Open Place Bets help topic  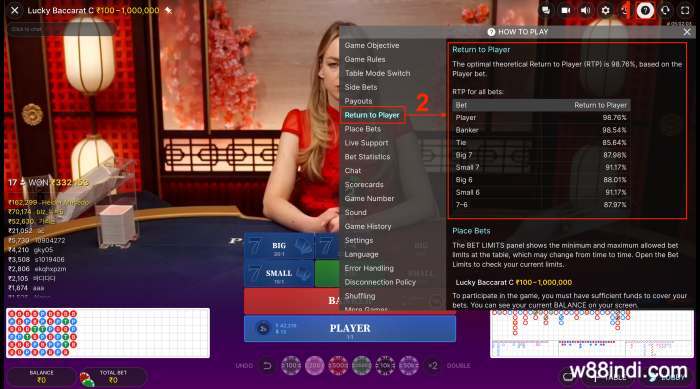click(x=362, y=129)
